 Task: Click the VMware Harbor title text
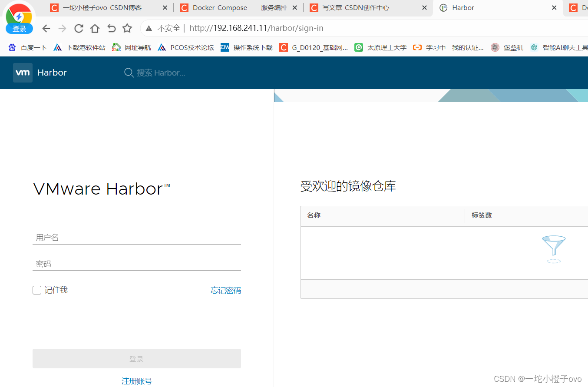click(102, 189)
